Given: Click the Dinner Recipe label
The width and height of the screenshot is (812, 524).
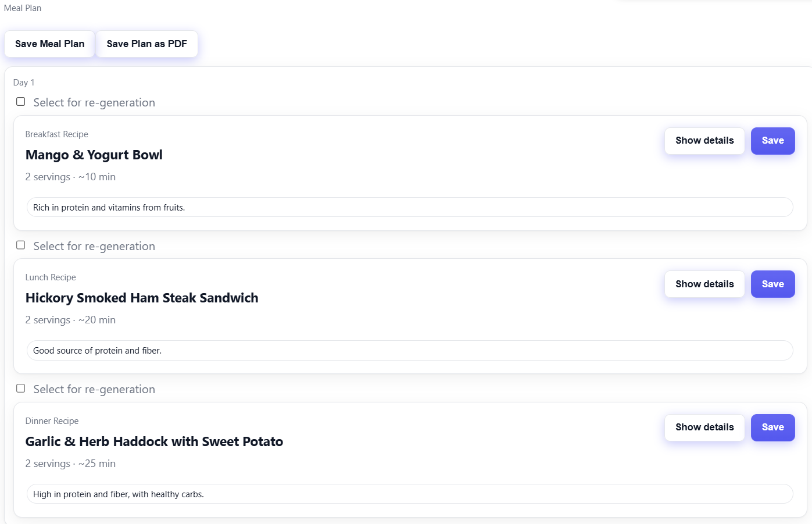Looking at the screenshot, I should pos(52,421).
